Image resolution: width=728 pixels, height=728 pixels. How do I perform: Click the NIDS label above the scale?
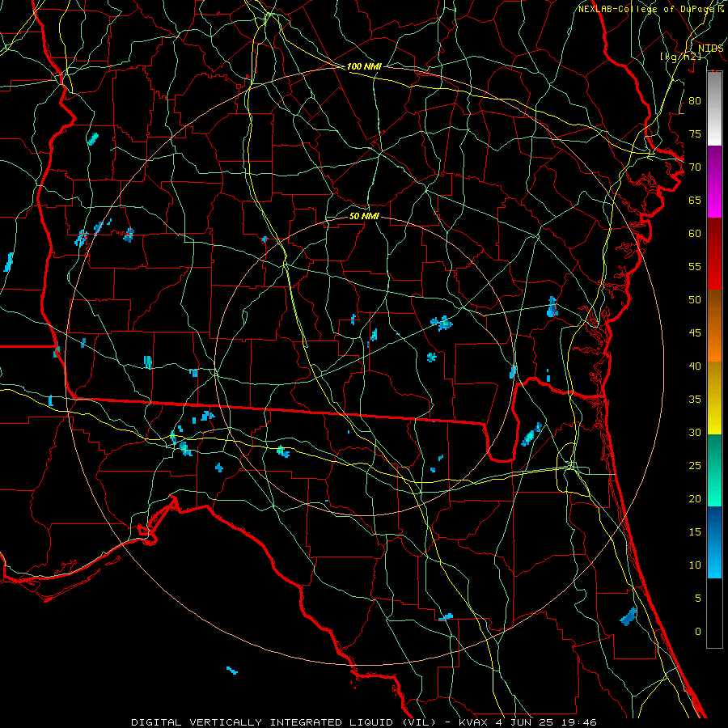point(711,49)
